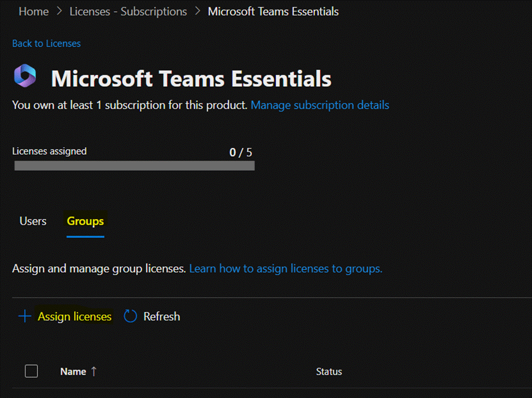Click the Assign licenses button
The width and height of the screenshot is (532, 398).
74,316
